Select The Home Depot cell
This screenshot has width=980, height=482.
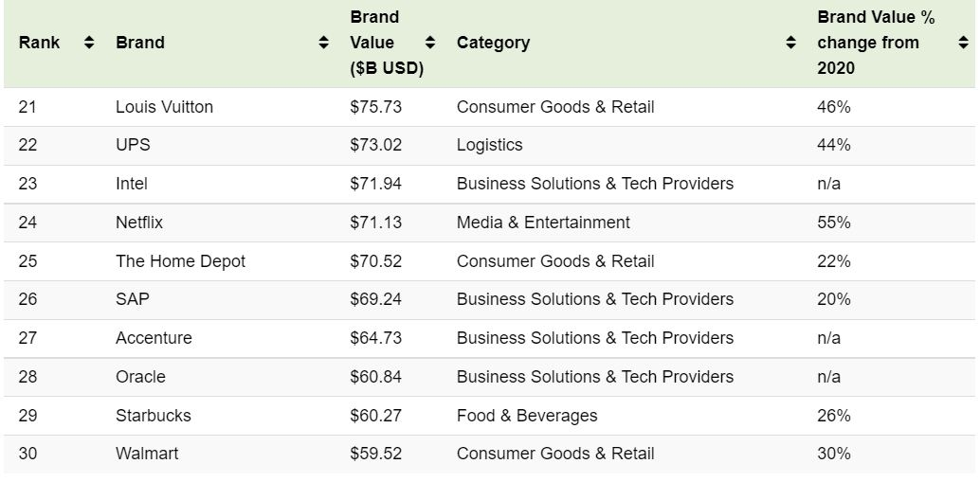click(x=180, y=261)
